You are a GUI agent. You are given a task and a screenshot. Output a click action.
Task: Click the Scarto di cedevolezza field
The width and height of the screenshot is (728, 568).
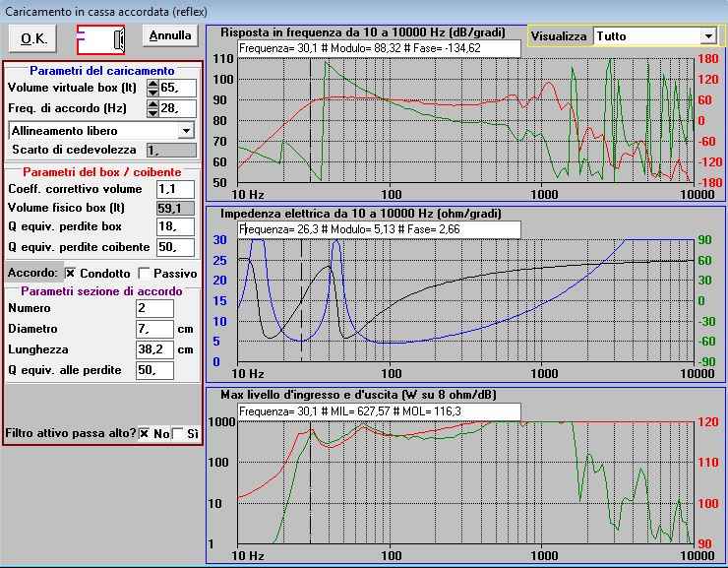pos(171,150)
